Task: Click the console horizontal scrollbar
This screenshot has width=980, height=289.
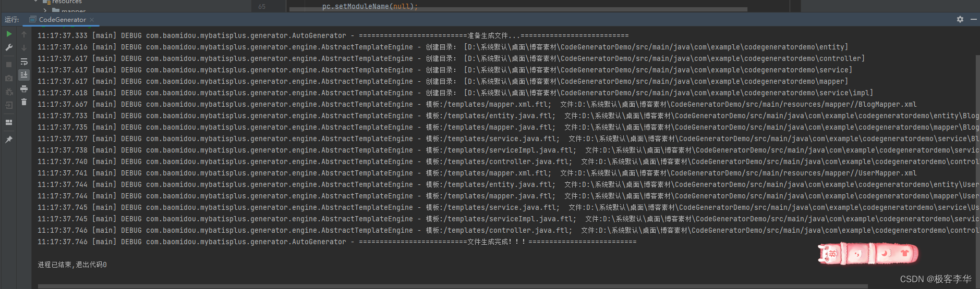Action: coord(453,286)
